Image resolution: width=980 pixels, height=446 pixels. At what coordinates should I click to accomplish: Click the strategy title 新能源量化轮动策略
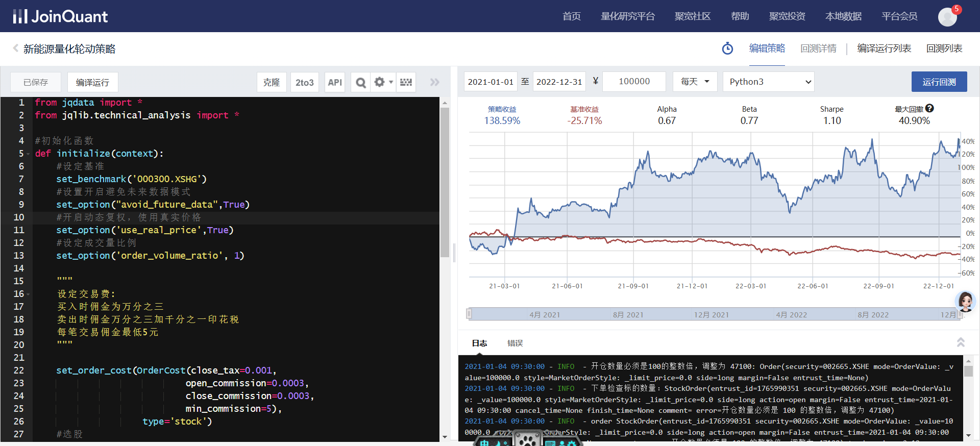[x=69, y=49]
